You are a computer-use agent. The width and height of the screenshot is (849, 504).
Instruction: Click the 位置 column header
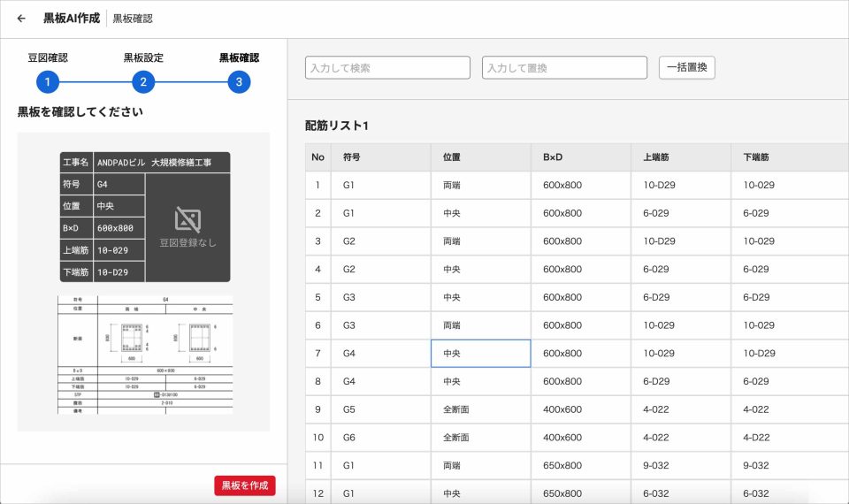pyautogui.click(x=480, y=157)
